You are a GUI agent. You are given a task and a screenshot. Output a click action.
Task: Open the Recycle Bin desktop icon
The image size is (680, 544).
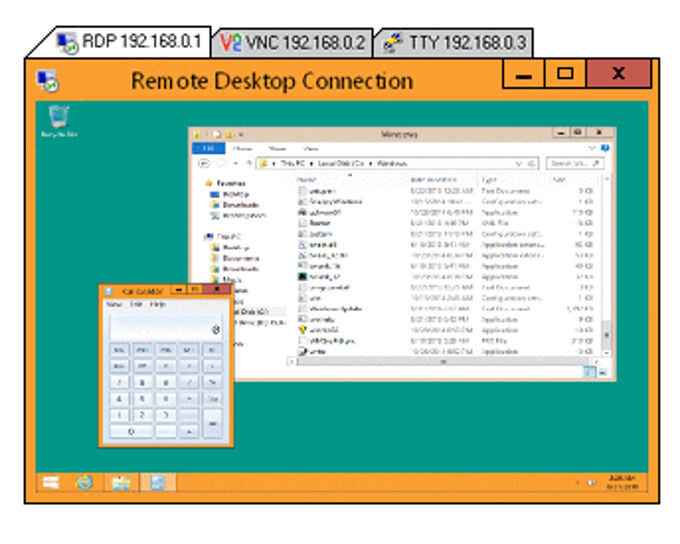click(x=59, y=121)
